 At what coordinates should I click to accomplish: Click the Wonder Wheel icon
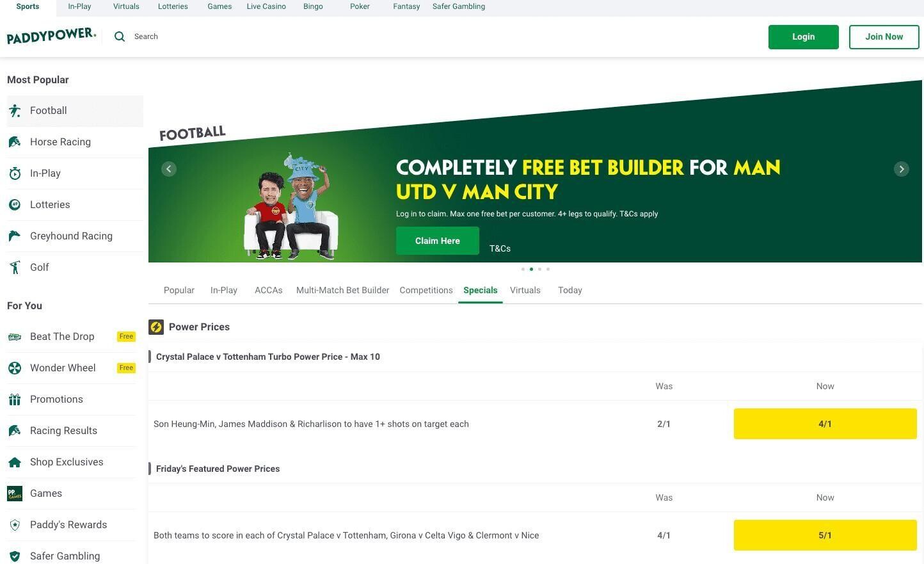click(x=15, y=368)
